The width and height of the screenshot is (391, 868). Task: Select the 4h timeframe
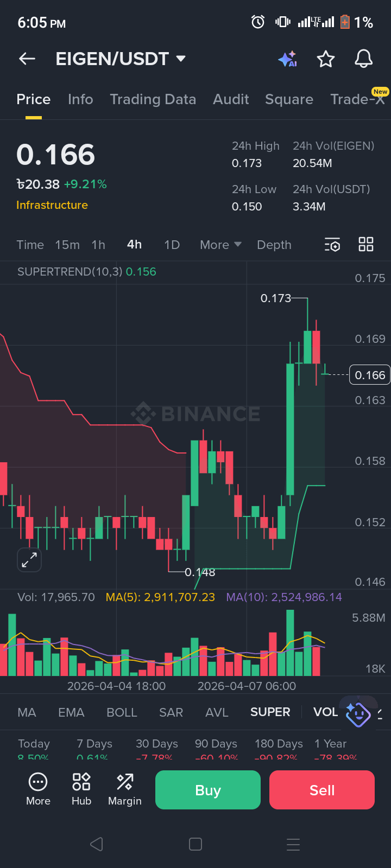click(x=135, y=245)
